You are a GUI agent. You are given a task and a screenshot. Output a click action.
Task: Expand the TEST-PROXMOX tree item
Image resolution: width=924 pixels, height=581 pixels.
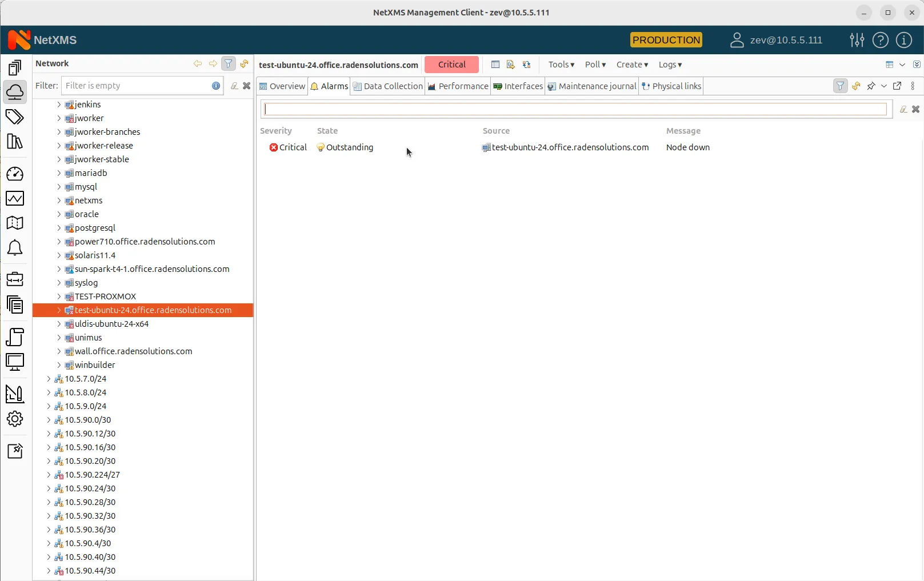click(x=58, y=296)
